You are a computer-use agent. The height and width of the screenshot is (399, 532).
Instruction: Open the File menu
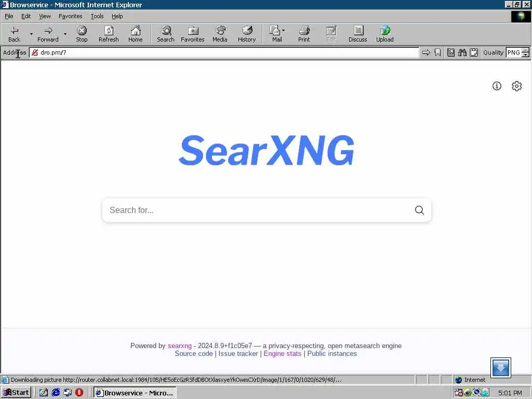9,16
